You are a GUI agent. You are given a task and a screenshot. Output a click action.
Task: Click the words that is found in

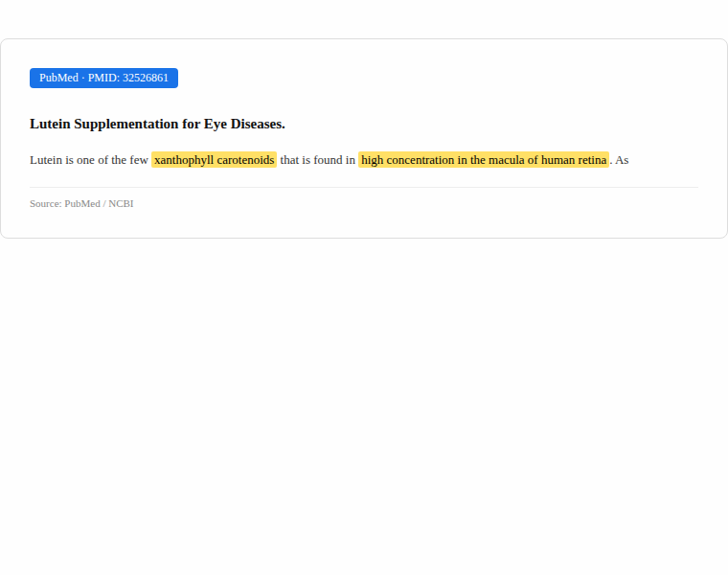[x=318, y=160]
